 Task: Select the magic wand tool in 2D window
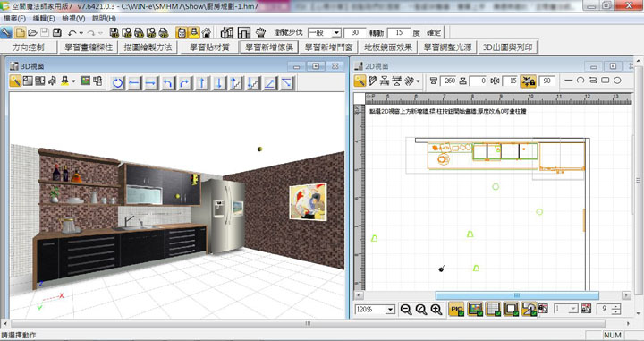pos(360,81)
